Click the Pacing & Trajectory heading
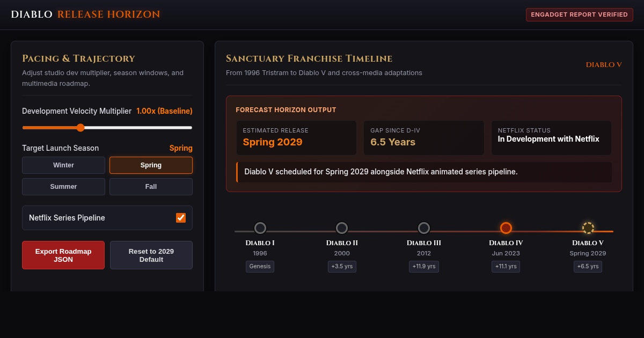 point(78,58)
